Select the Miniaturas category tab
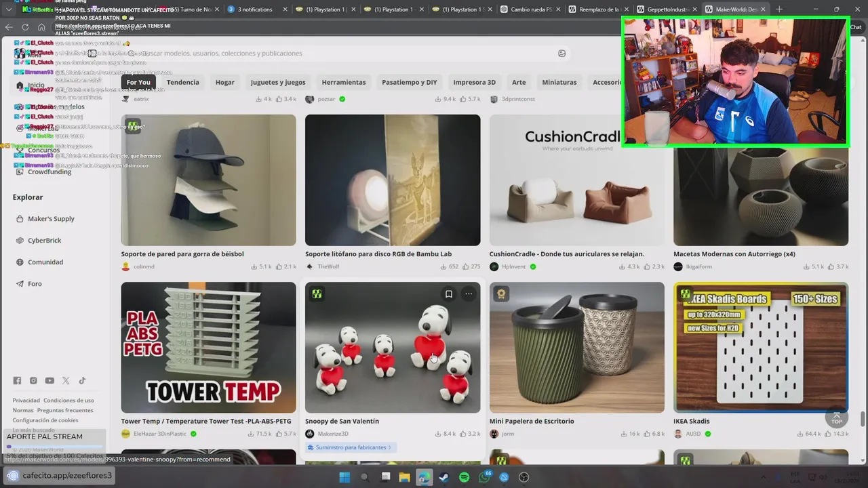Image resolution: width=868 pixels, height=488 pixels. pos(559,82)
